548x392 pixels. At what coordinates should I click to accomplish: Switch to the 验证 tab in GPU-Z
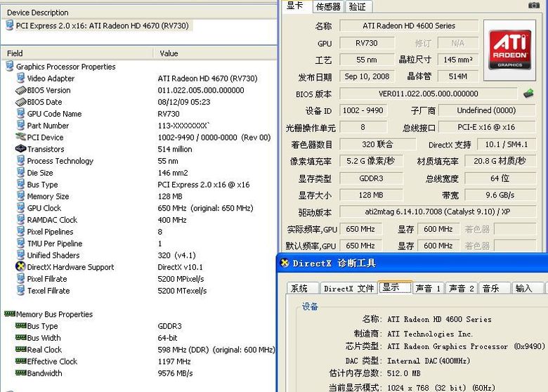pos(358,6)
